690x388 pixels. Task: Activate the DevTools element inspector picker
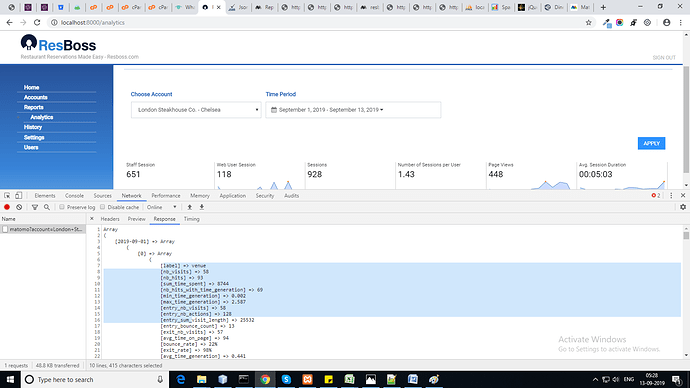tap(7, 195)
